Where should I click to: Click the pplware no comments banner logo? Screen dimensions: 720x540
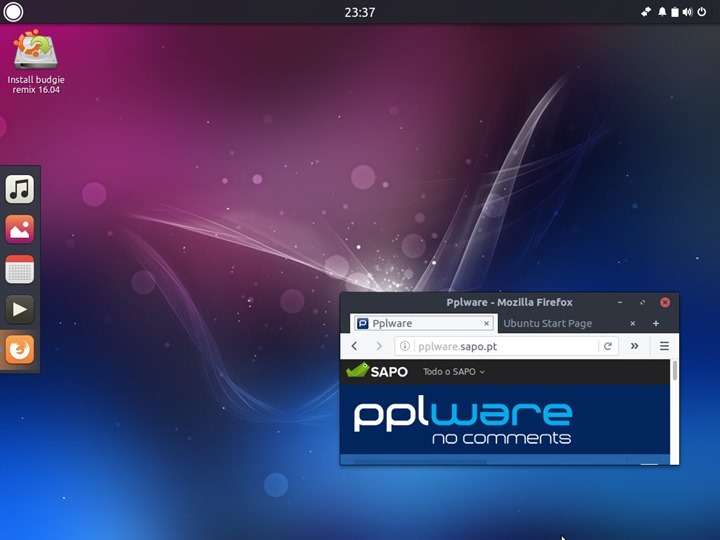point(462,422)
